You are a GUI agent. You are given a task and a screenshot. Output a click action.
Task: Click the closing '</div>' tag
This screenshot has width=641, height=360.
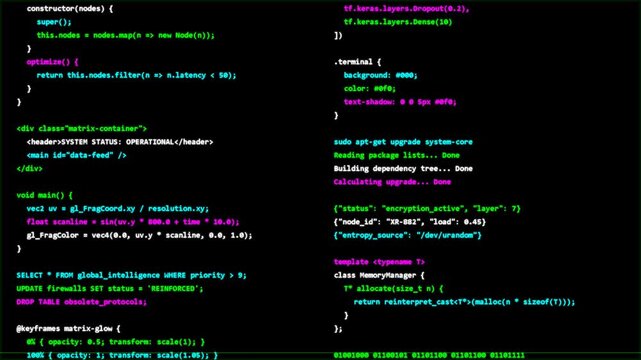pos(29,168)
